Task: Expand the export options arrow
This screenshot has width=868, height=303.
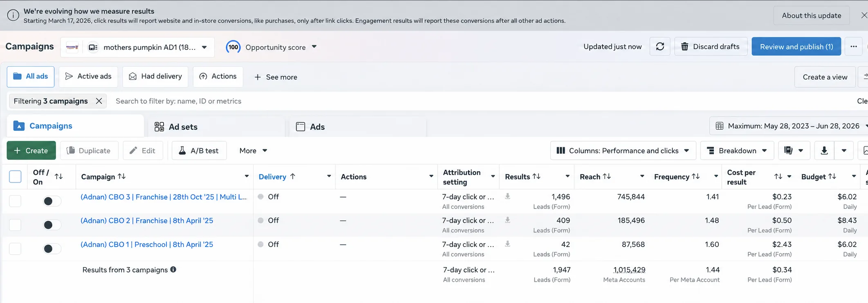Action: coord(844,150)
